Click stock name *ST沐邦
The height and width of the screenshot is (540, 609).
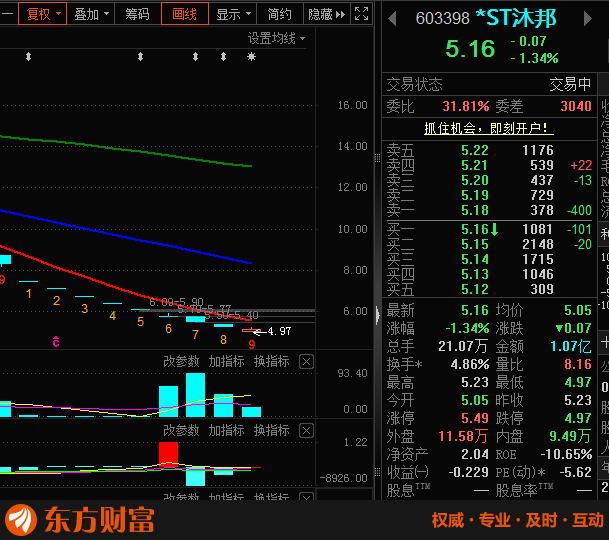(x=516, y=18)
